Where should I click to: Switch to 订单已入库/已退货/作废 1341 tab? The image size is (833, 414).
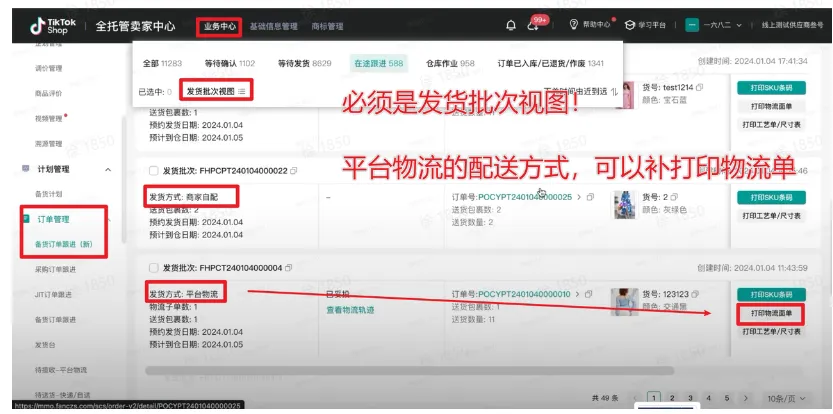point(550,63)
